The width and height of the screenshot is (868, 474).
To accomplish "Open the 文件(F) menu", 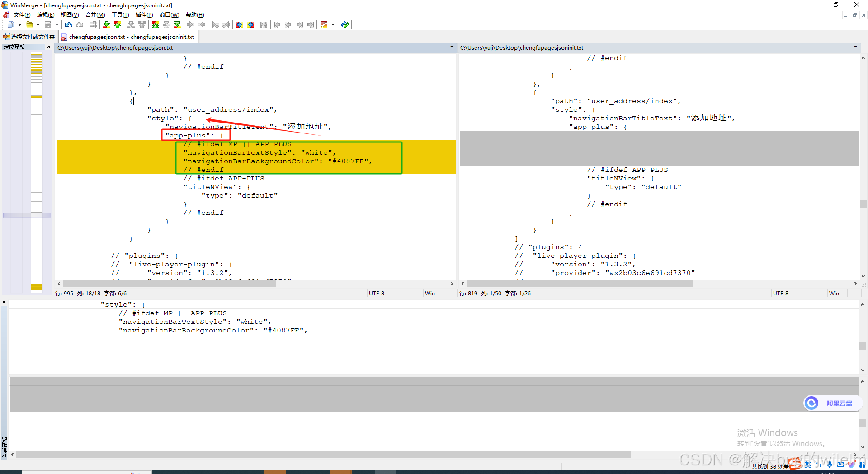I will 22,15.
